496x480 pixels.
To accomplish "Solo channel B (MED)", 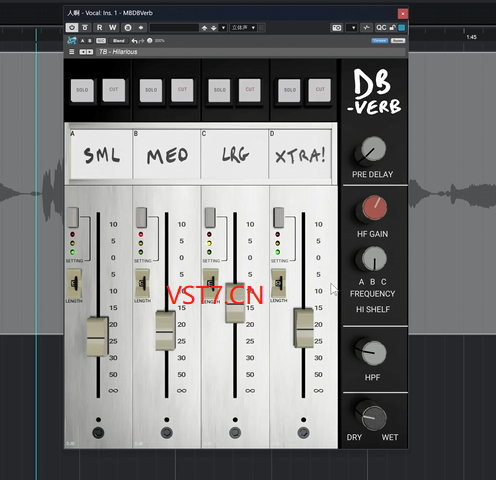I will click(151, 90).
